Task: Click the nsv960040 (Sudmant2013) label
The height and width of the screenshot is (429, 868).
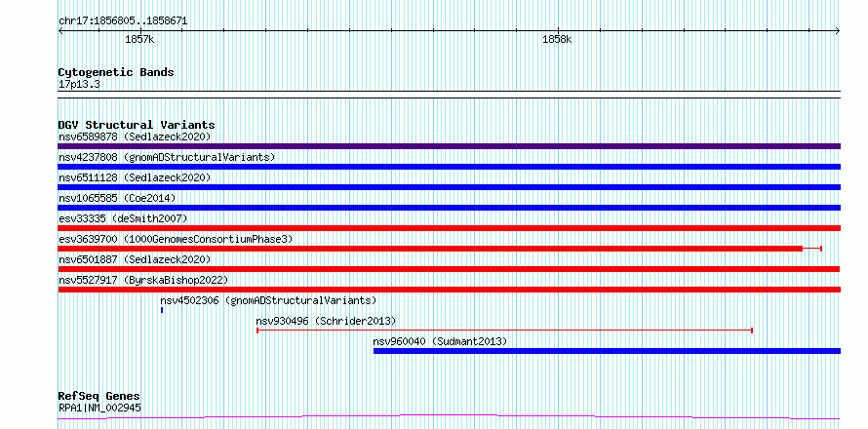Action: coord(440,341)
